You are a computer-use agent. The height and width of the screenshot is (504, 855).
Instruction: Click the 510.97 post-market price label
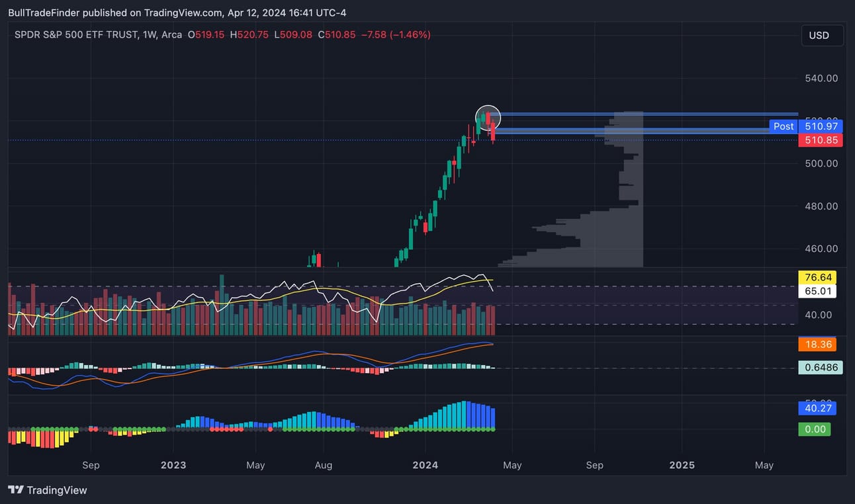pos(820,126)
